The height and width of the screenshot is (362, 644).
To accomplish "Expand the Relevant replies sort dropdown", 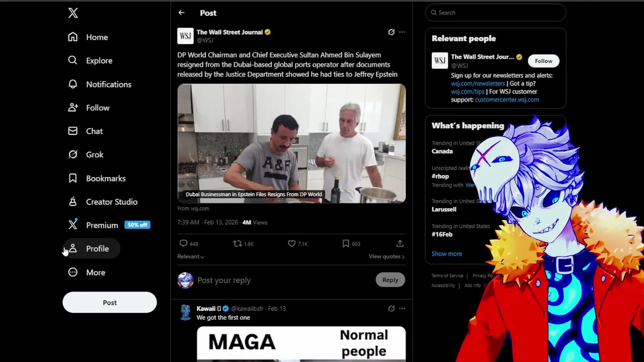I will click(191, 256).
